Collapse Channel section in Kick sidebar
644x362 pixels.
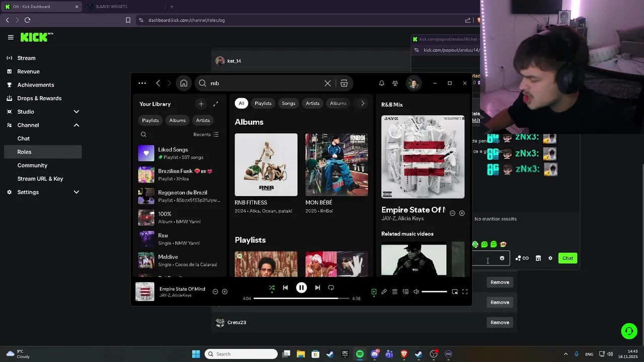pos(76,125)
